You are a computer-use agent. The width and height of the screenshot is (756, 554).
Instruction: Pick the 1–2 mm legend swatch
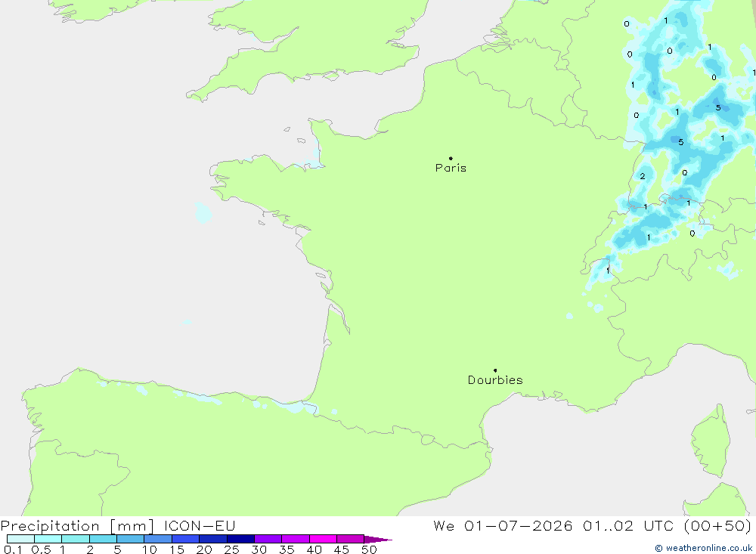coord(75,539)
